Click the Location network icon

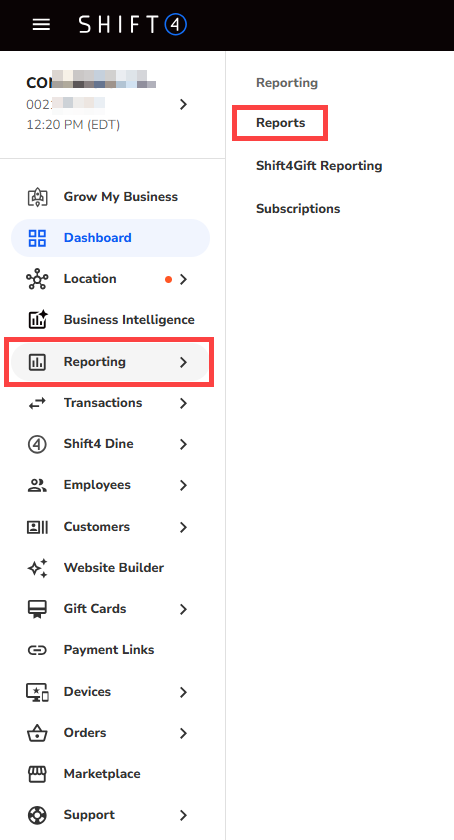37,279
